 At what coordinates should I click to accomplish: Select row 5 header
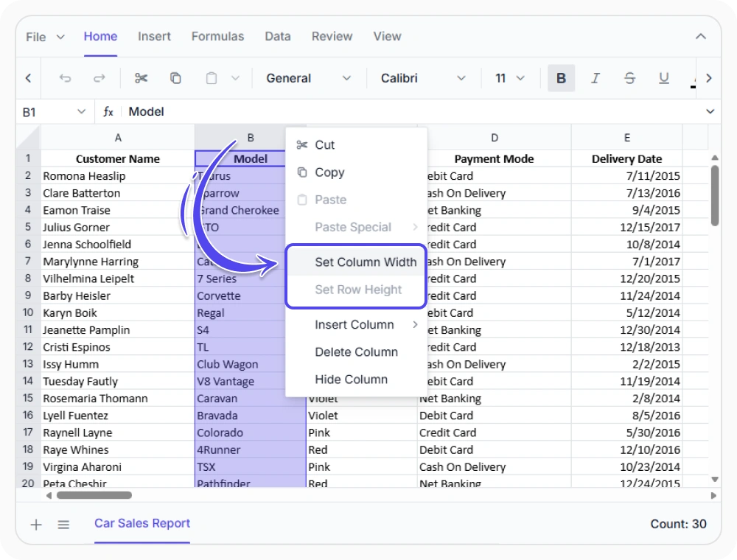click(x=28, y=227)
